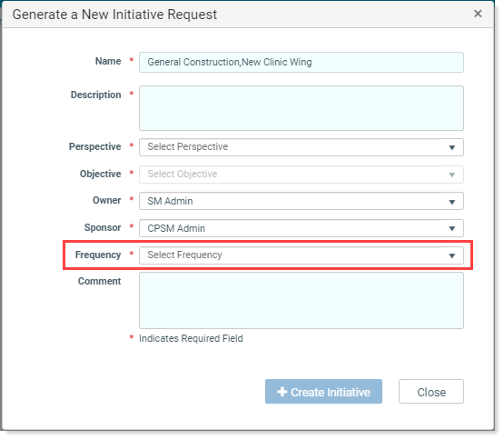Viewport: 504px width, 440px height.
Task: Click the CPSM Admin sponsor field
Action: (301, 228)
